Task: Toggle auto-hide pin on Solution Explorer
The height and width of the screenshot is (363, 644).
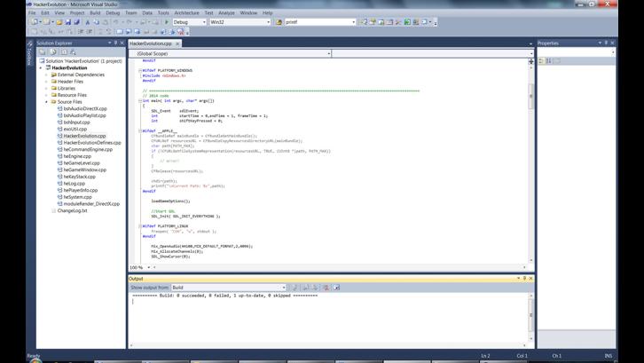Action: pos(116,43)
